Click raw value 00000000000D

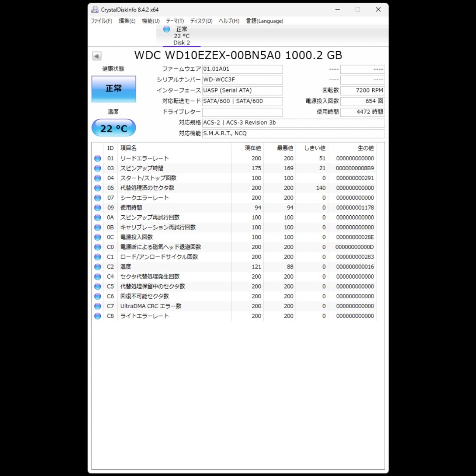coord(355,247)
